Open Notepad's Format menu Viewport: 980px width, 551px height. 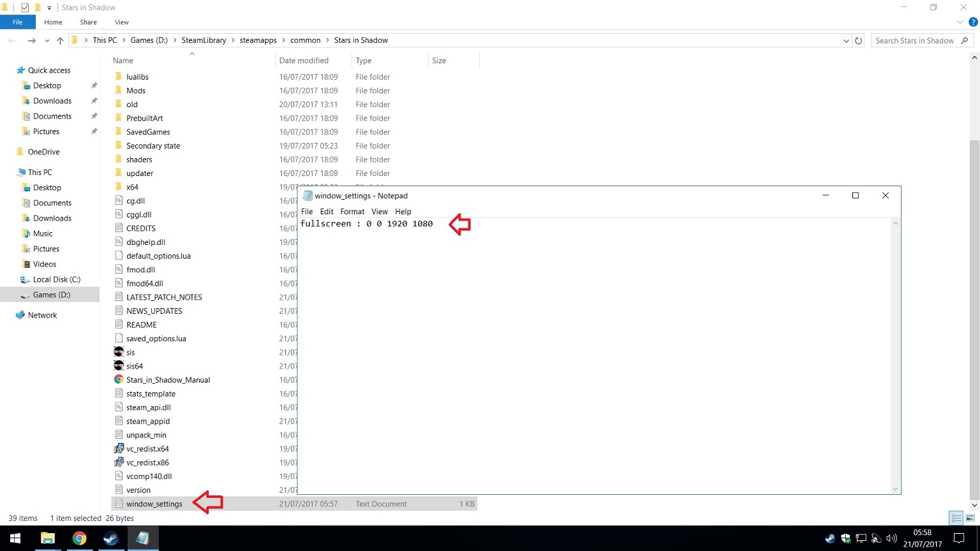[x=352, y=212]
